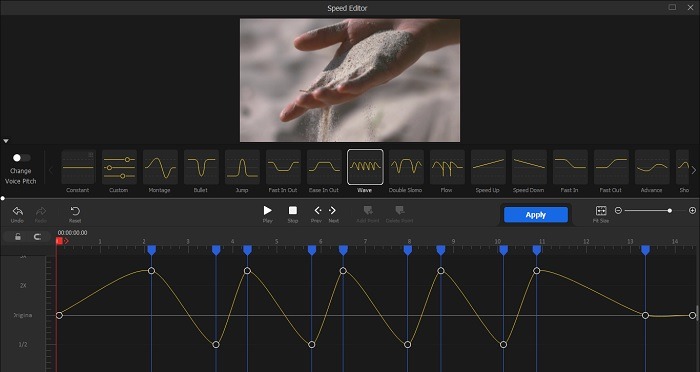Apply the speed changes
Viewport: 700px width, 372px height.
click(x=536, y=215)
